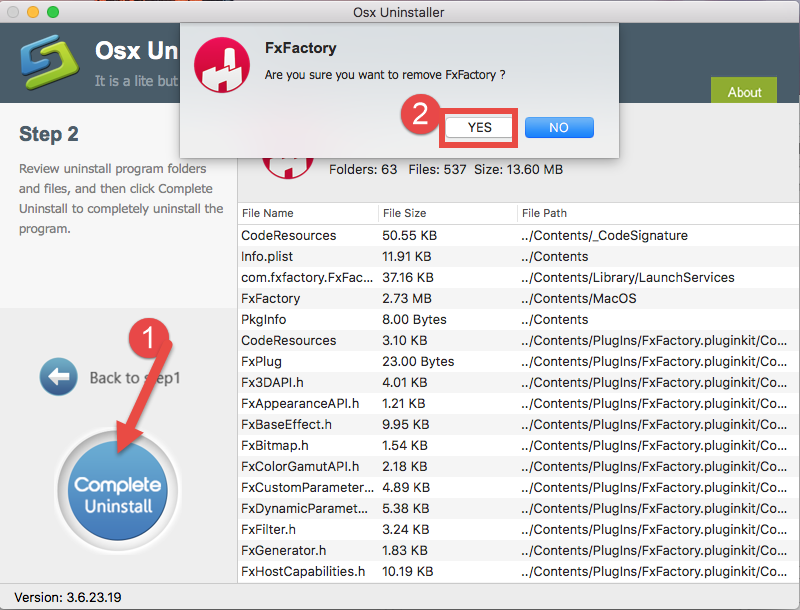Click the blue back arrow icon
This screenshot has height=610, width=800.
pyautogui.click(x=59, y=377)
